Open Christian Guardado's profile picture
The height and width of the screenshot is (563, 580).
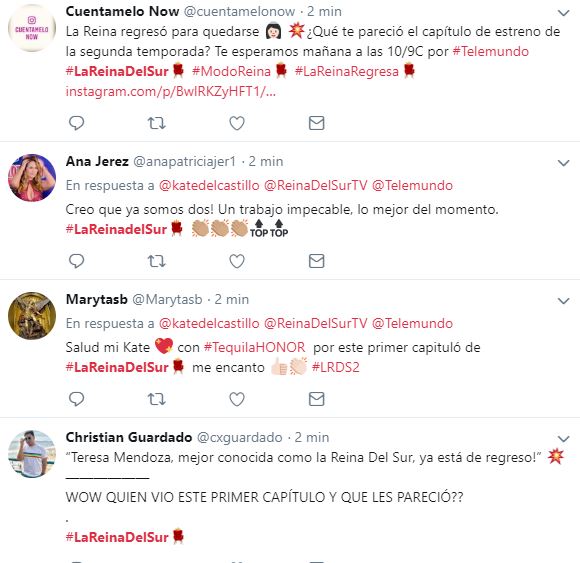(x=32, y=454)
